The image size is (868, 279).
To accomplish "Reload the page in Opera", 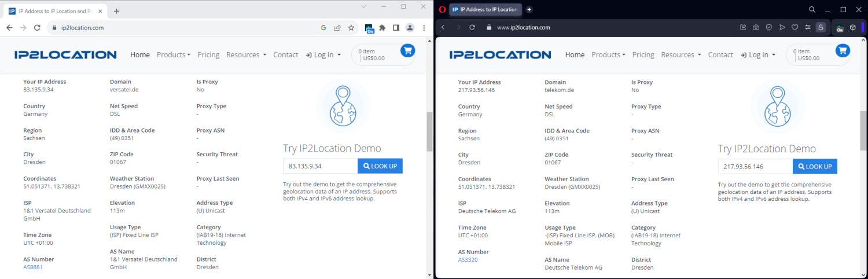I will pos(472,27).
